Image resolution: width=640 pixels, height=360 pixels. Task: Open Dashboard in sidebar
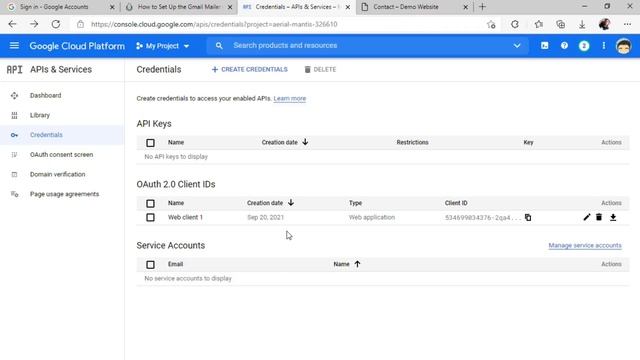(45, 96)
